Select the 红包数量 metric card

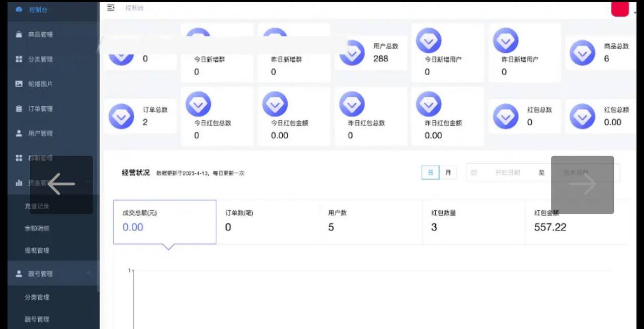(x=473, y=222)
